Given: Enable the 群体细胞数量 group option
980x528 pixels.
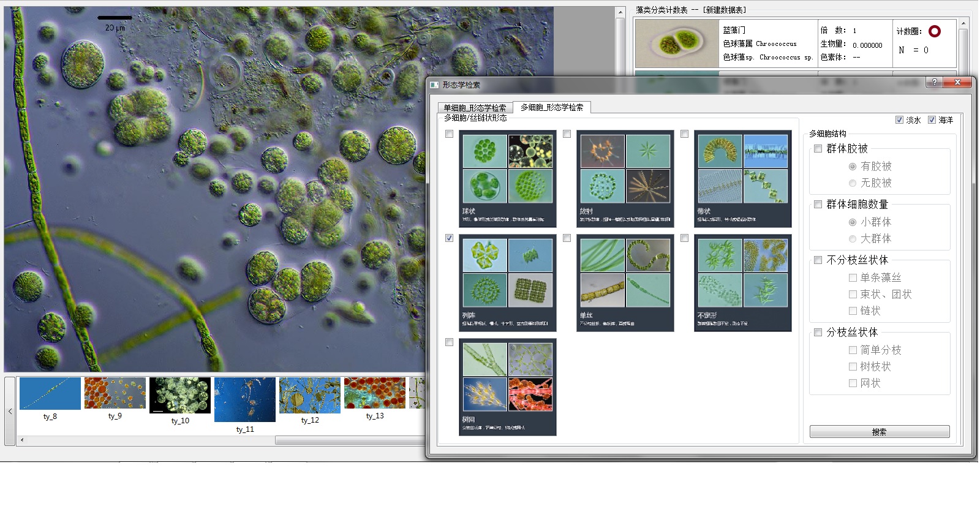Looking at the screenshot, I should (818, 204).
